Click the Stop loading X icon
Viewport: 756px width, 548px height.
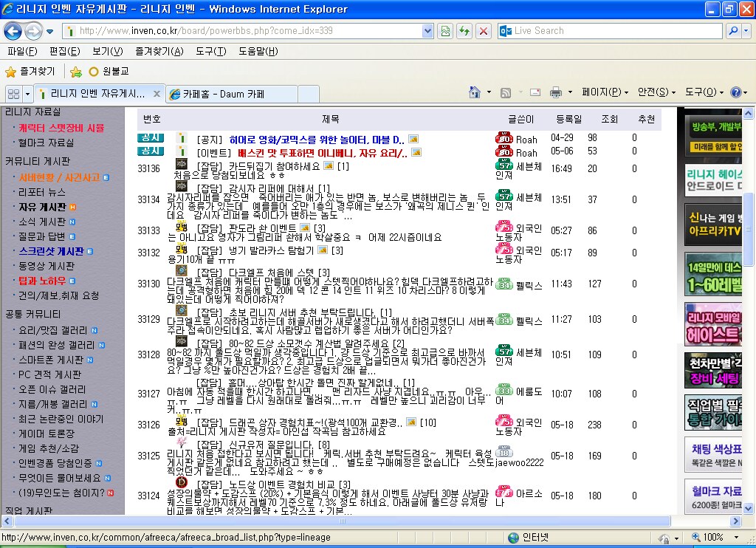[x=483, y=31]
